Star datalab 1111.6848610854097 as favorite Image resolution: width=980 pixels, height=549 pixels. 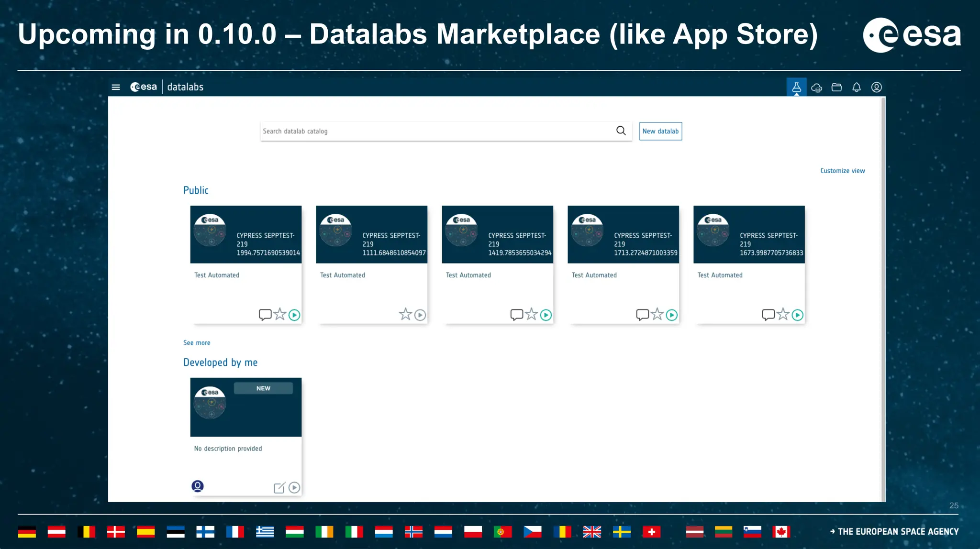click(x=405, y=314)
